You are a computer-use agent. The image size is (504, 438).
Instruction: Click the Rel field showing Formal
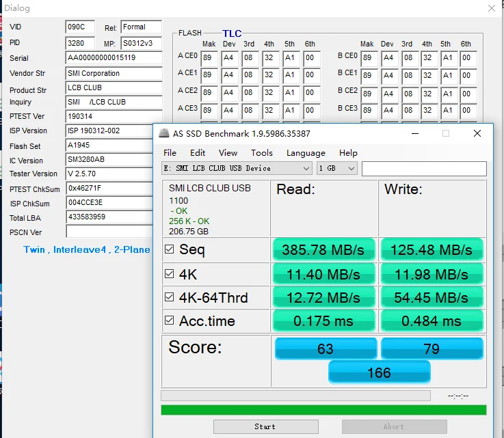(142, 27)
